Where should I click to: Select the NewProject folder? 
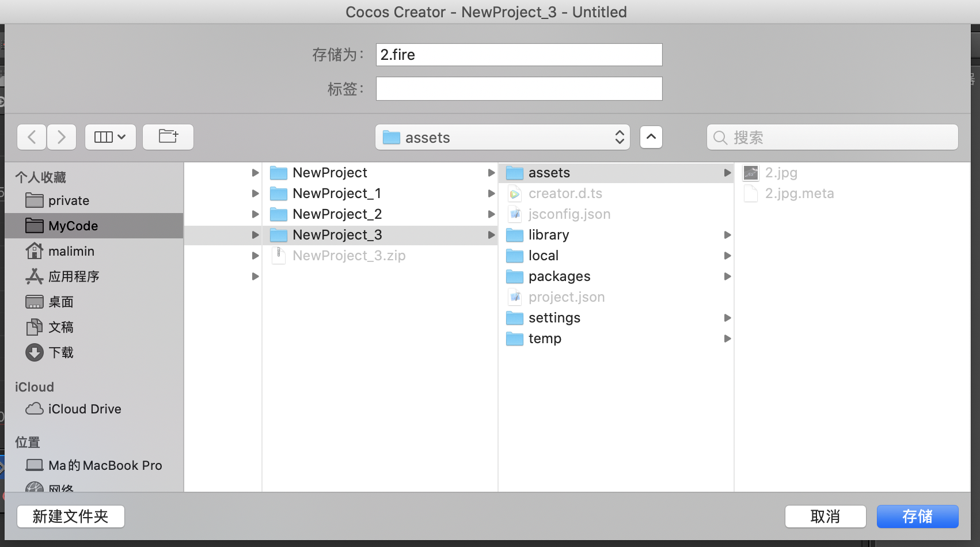pyautogui.click(x=380, y=173)
